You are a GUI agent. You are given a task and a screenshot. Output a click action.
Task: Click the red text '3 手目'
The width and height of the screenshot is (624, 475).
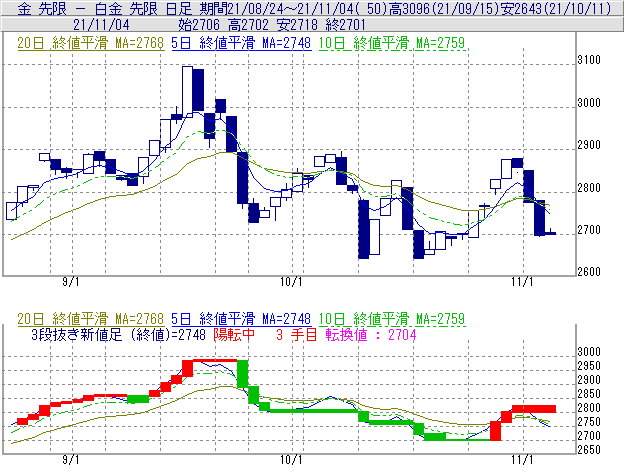pos(296,335)
